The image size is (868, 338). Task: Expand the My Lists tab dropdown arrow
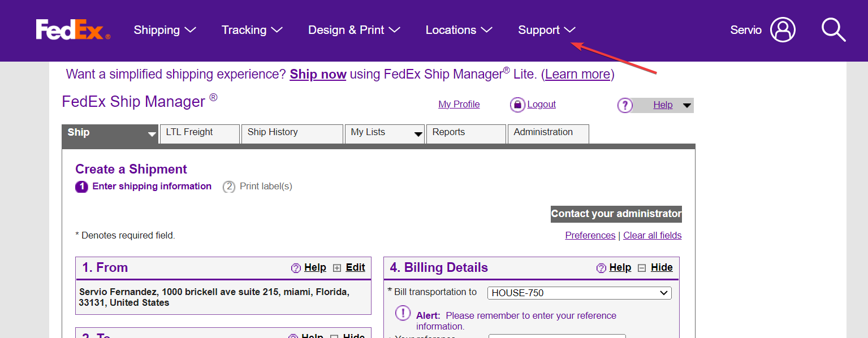418,135
